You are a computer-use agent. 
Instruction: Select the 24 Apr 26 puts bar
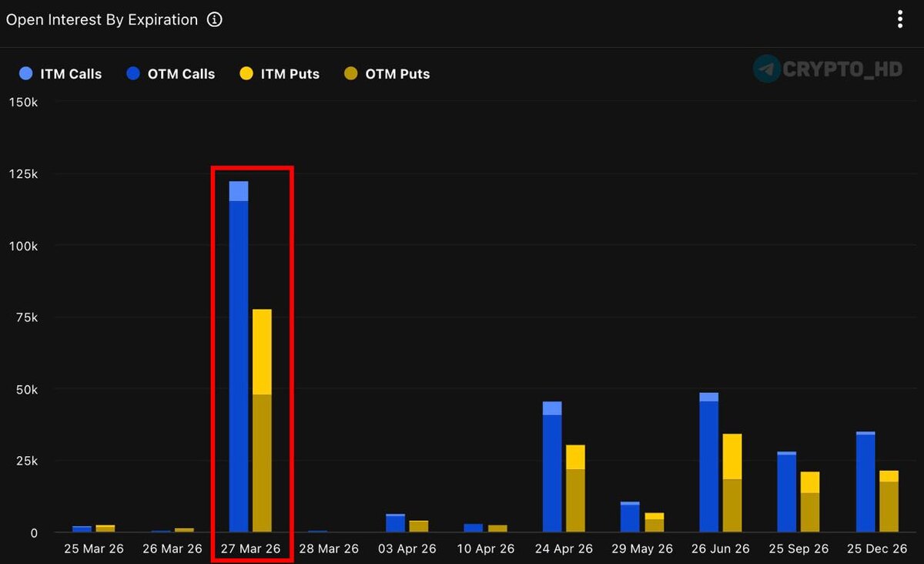point(575,488)
